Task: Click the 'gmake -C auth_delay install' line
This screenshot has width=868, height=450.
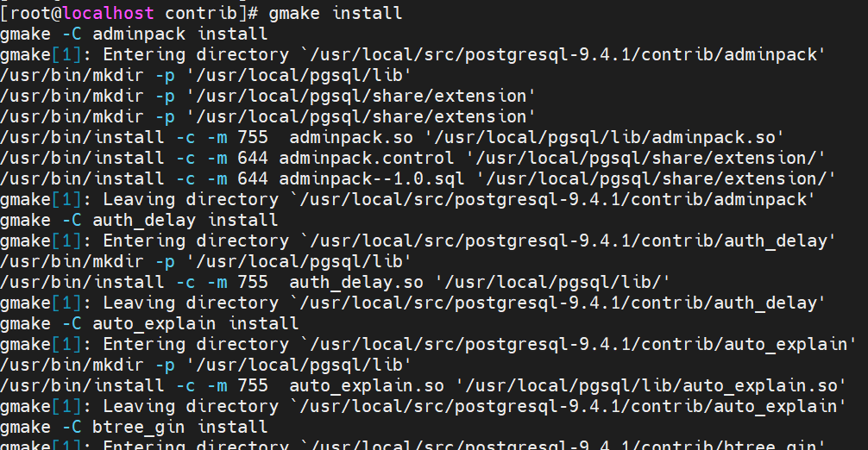Action: [139, 220]
